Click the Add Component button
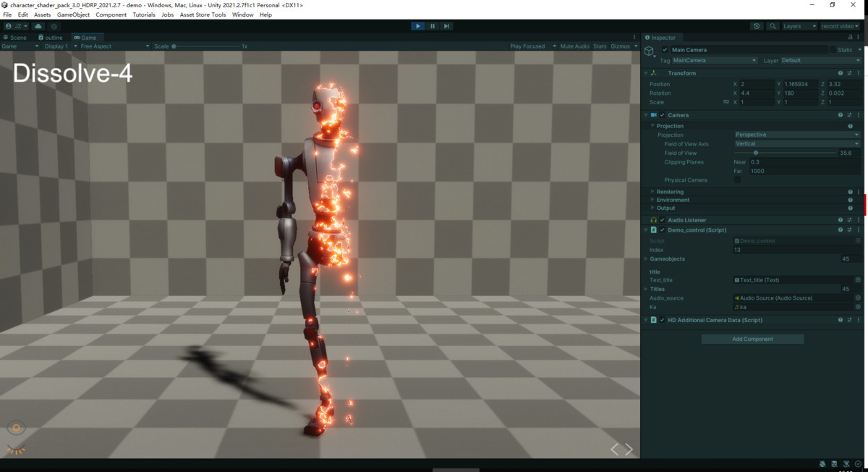Viewport: 868px width, 472px height. point(752,338)
